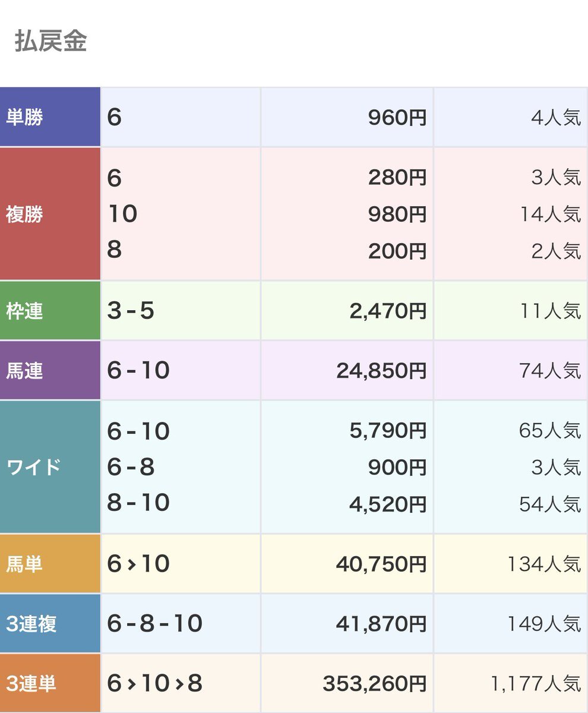Viewport: 588px width, 713px height.
Task: Select the 5,790円 wide payout
Action: 388,431
